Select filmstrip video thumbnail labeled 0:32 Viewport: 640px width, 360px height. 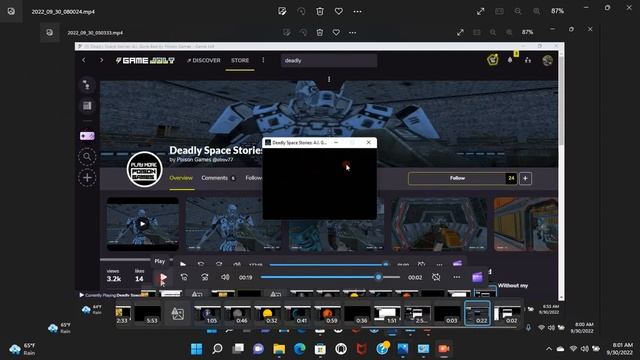[x=267, y=314]
